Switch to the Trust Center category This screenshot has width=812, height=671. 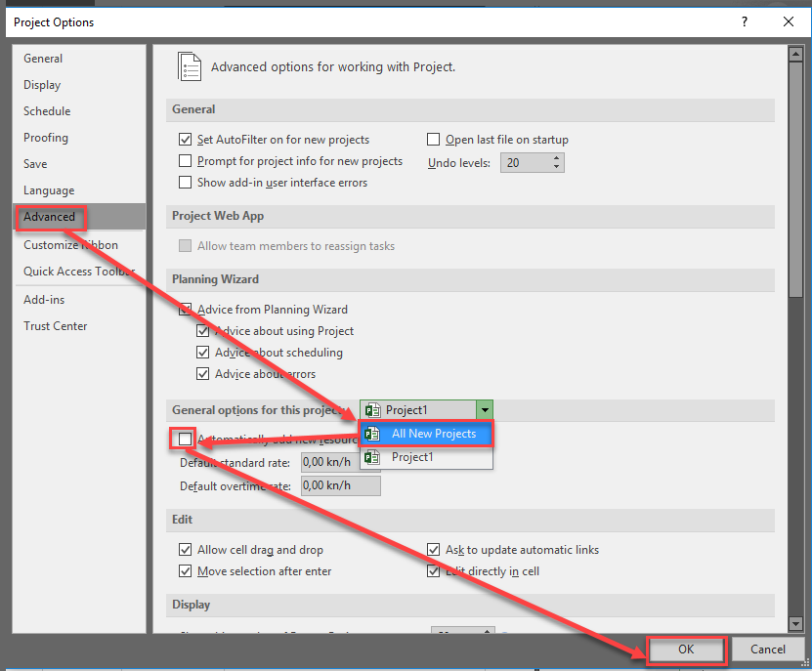[x=56, y=326]
